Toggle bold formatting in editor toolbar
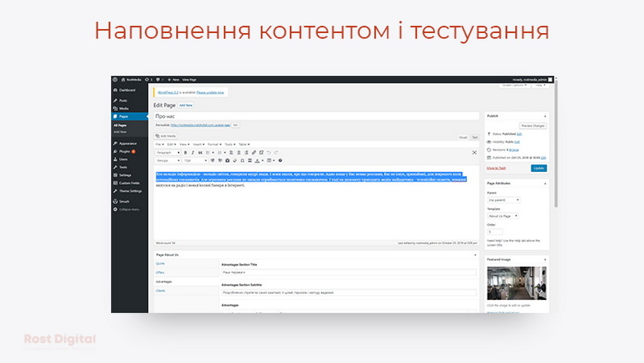The width and height of the screenshot is (644, 363). tap(185, 153)
